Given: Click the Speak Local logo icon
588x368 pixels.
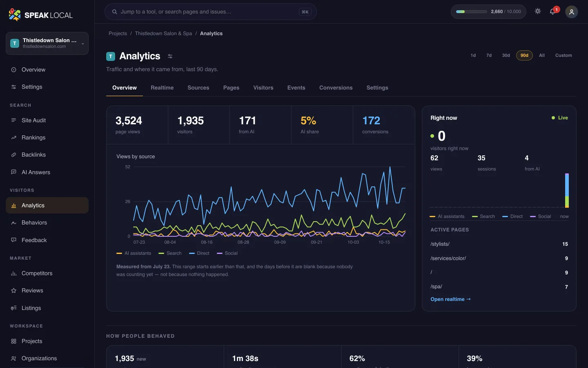Looking at the screenshot, I should [15, 15].
